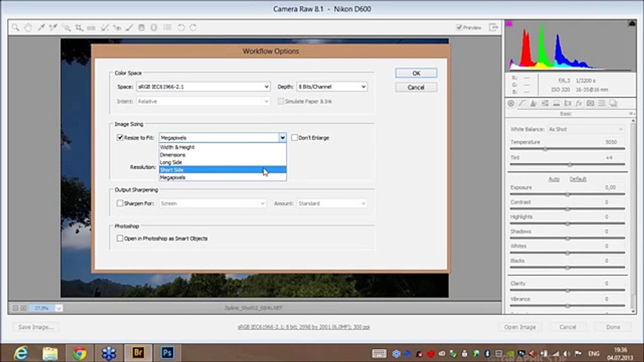Toggle full screen mode icon
644x362 pixels.
point(494,27)
